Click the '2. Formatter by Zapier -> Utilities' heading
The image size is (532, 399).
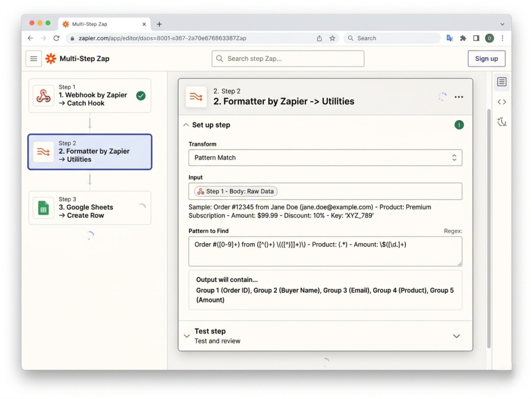(284, 102)
